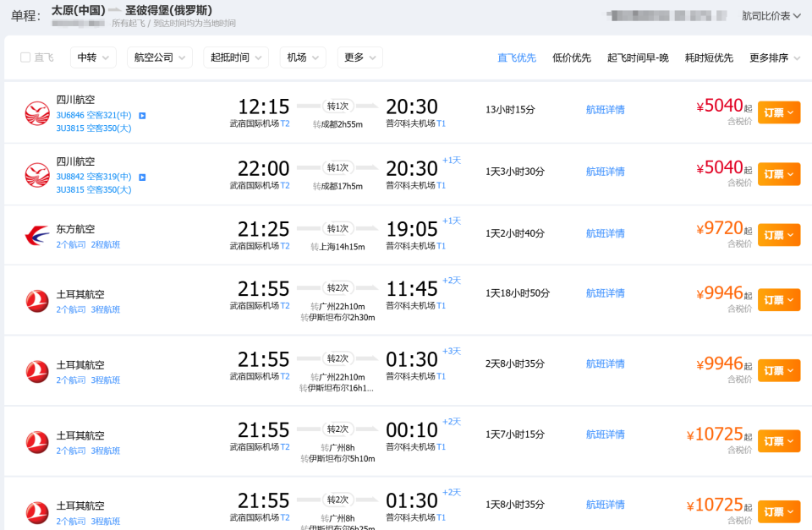The image size is (812, 530).
Task: Open 航班详情 for the 2天8小时35分 flight
Action: 606,363
